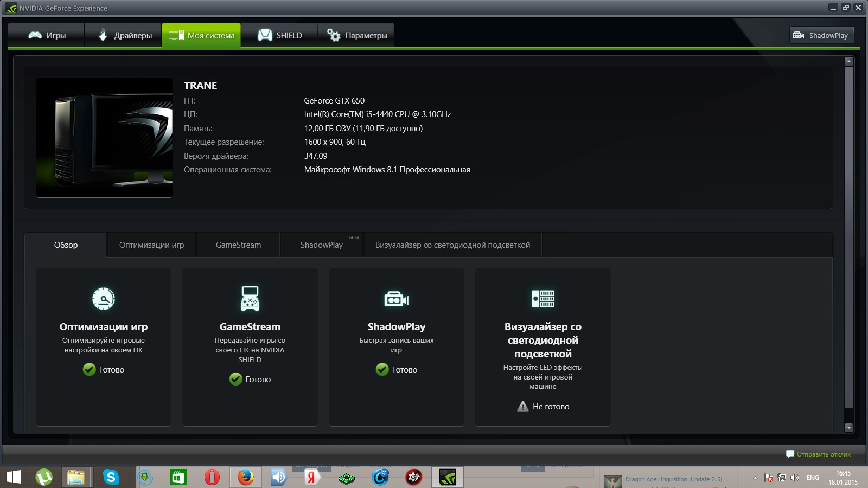Click the game optimization gauge icon
The height and width of the screenshot is (488, 868).
[104, 298]
